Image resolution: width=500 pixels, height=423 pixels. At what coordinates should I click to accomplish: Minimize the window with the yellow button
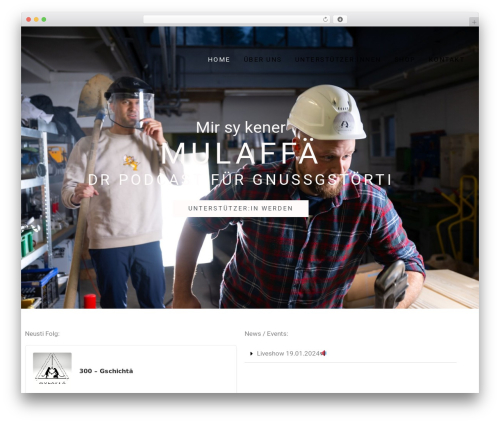click(x=36, y=20)
